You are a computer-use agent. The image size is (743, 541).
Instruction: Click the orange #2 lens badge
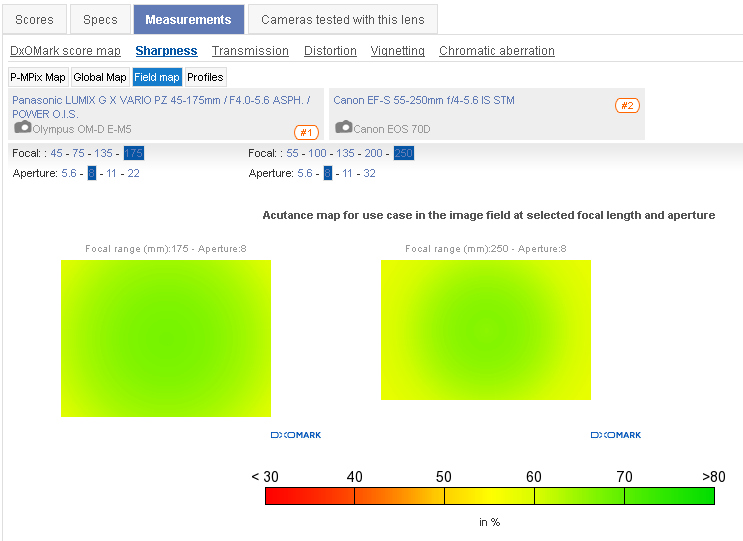click(627, 105)
